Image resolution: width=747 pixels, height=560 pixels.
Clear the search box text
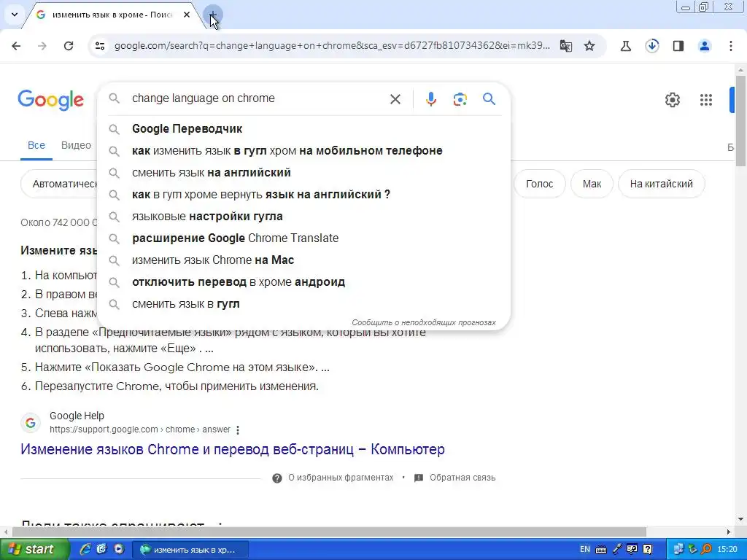395,99
